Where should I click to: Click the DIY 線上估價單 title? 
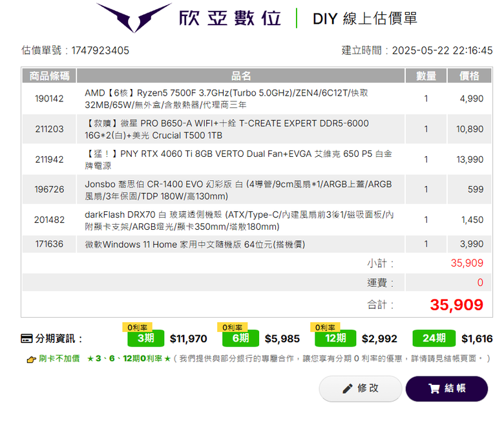click(x=365, y=19)
